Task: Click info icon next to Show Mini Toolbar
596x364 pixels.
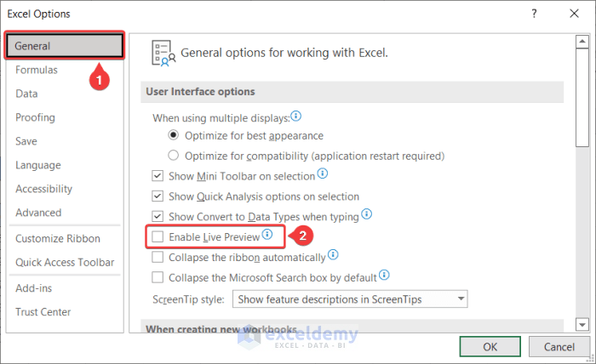Action: point(323,173)
